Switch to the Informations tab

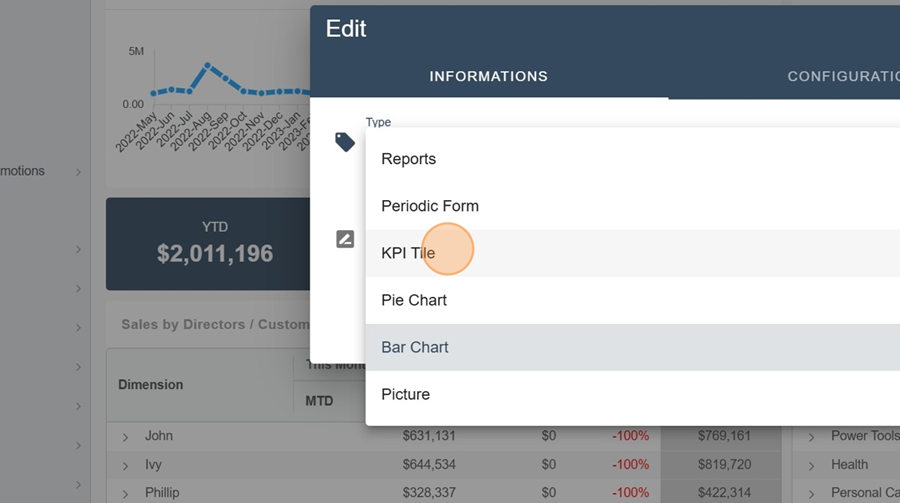point(488,76)
